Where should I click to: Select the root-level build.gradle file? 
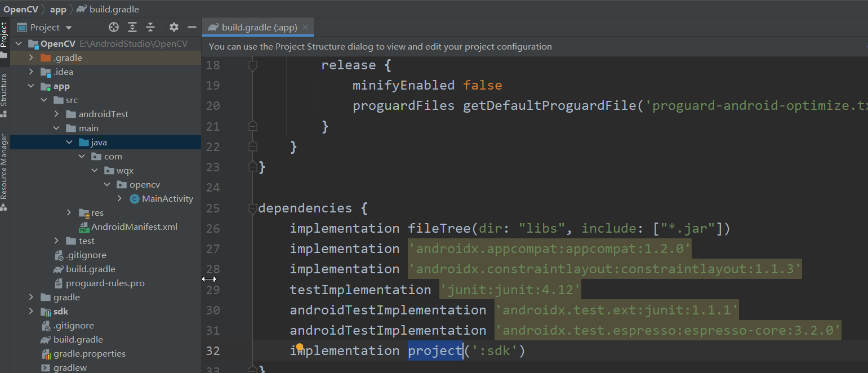pos(78,340)
